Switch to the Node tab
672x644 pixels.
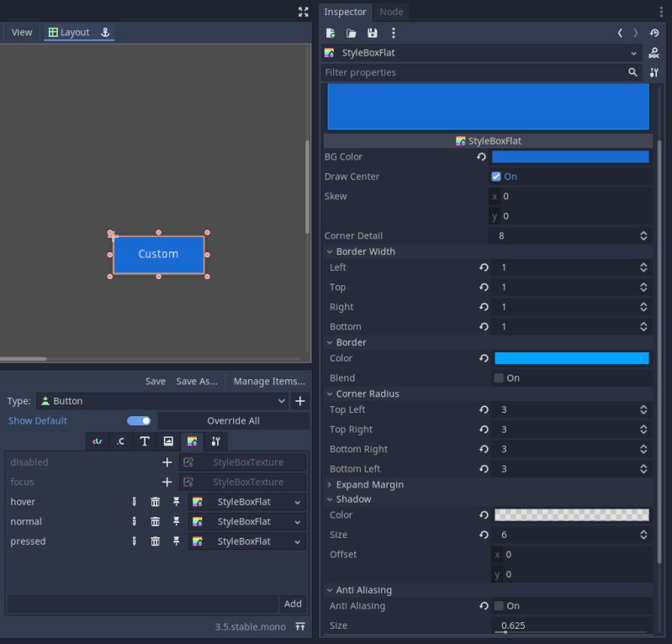[391, 12]
